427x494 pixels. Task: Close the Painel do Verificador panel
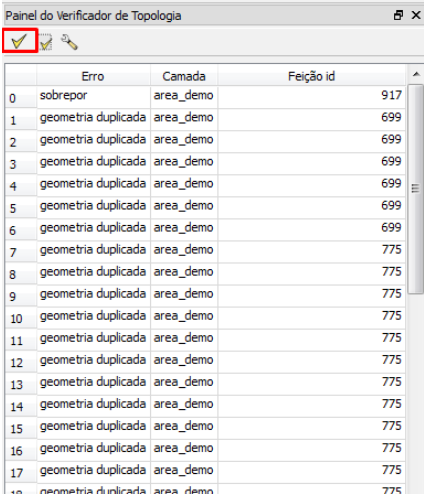click(x=416, y=15)
